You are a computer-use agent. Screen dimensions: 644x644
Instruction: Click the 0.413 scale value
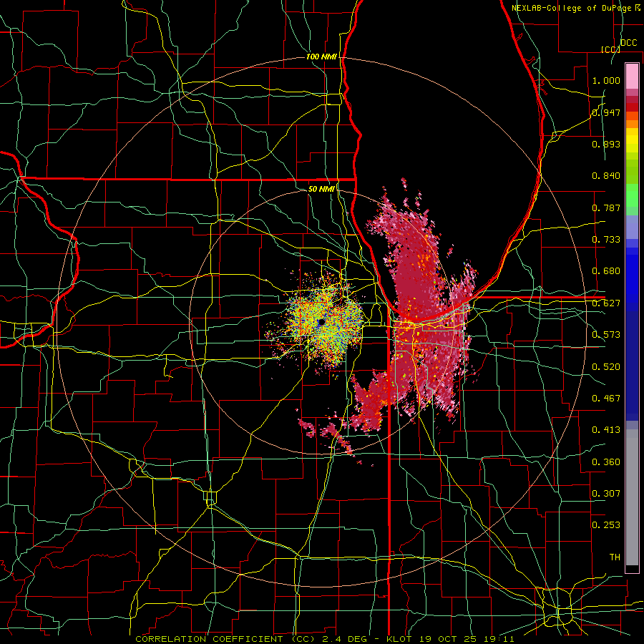click(x=606, y=430)
